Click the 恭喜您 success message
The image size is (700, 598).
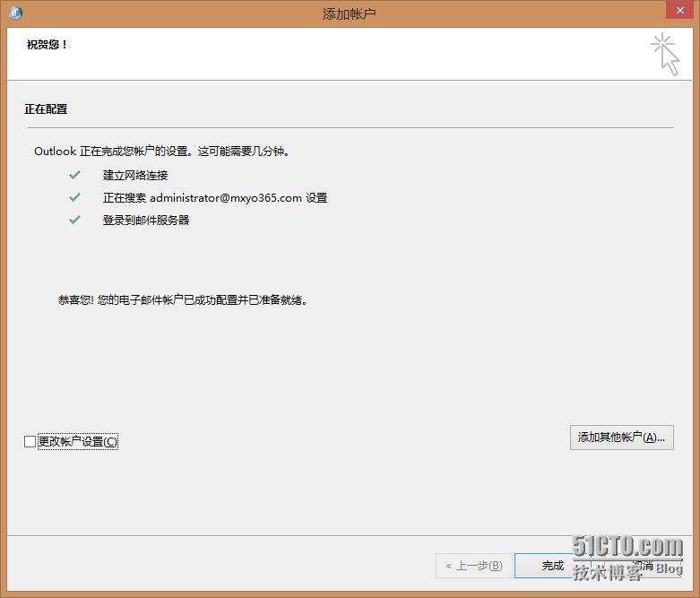[184, 300]
